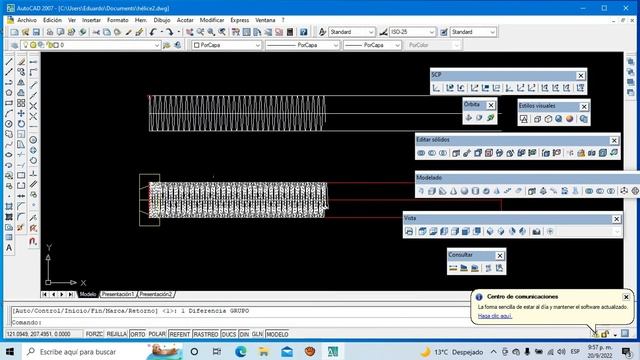Open the Archivo menu

point(27,20)
